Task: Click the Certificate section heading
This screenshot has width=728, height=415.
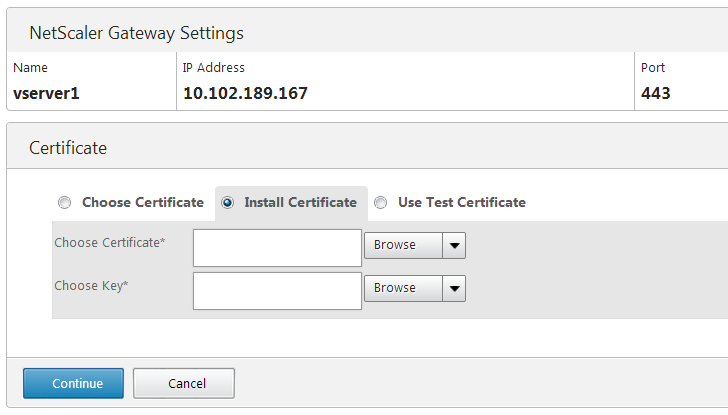Action: click(x=68, y=148)
